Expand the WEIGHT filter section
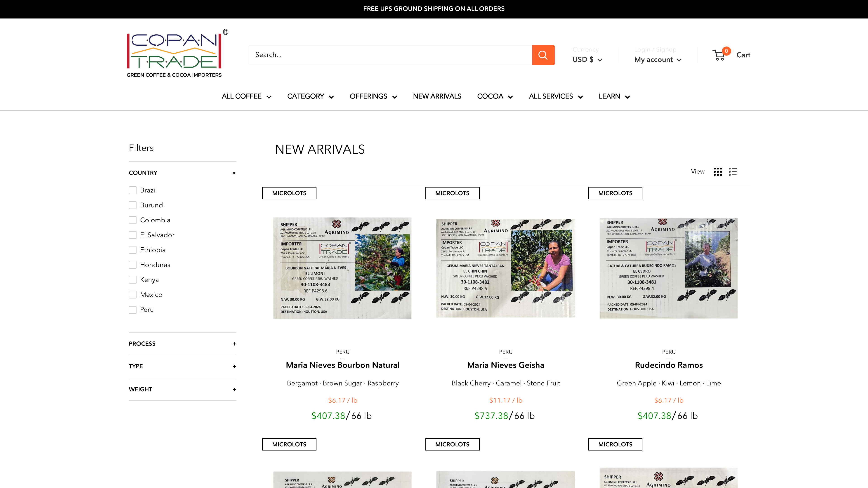This screenshot has height=488, width=868. (234, 389)
